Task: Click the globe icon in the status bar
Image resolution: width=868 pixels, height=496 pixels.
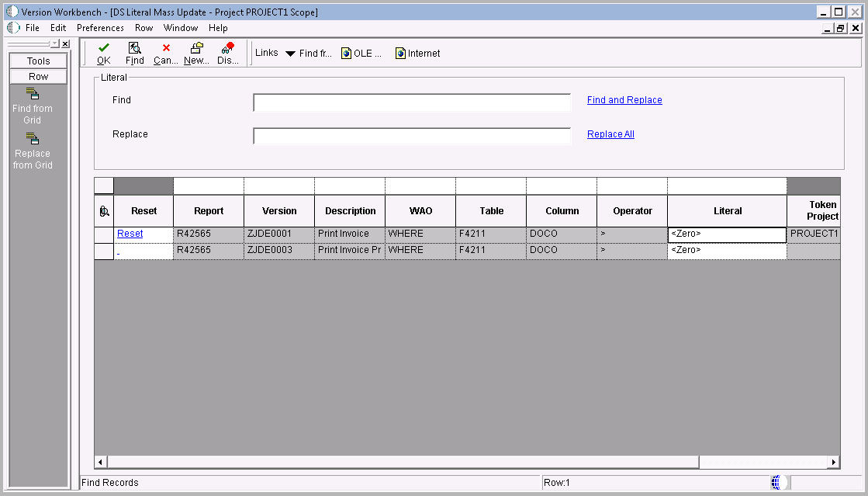Action: tap(778, 482)
